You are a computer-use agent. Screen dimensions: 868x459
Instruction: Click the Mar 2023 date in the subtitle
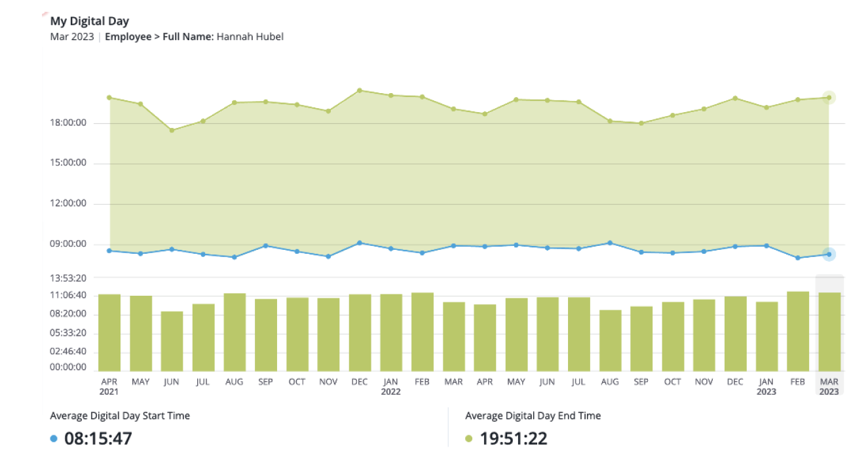[71, 37]
